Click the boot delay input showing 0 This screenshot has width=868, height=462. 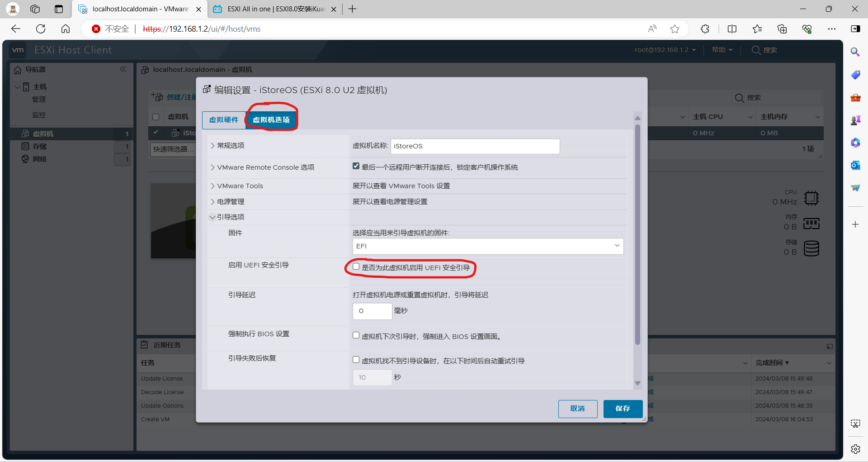click(x=372, y=311)
